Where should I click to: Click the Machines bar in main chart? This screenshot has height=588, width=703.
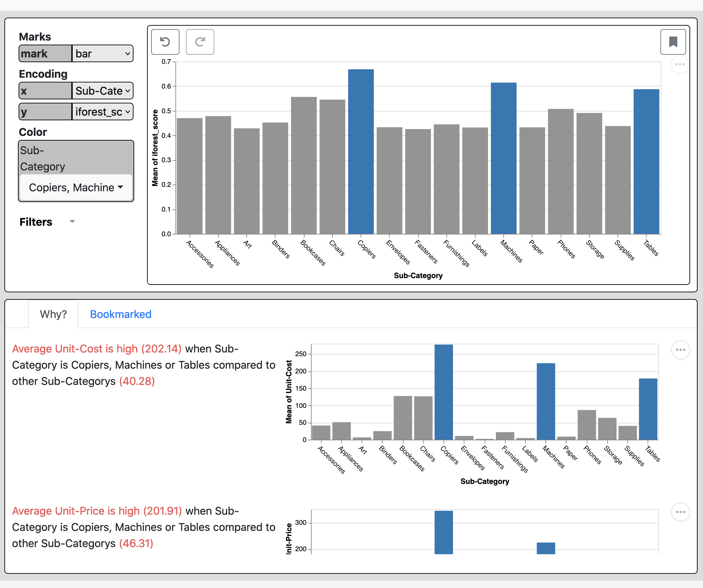click(x=503, y=159)
